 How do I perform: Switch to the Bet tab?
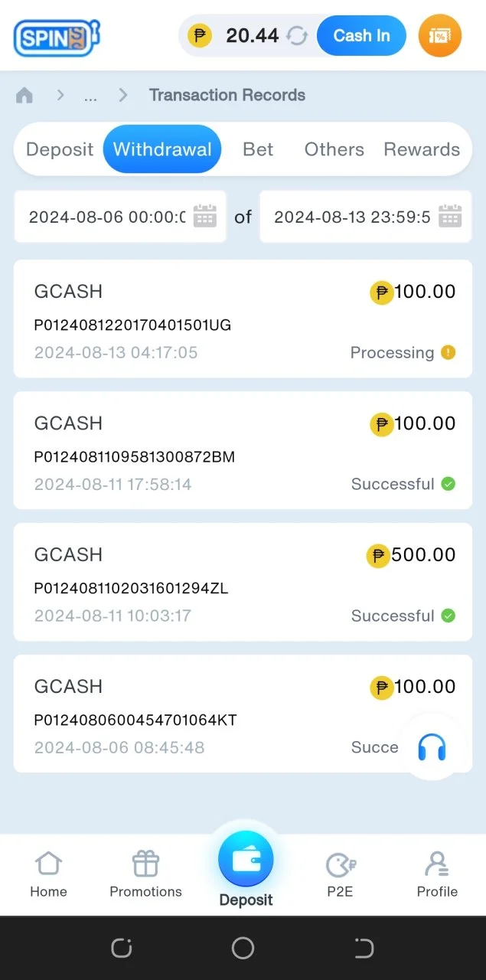coord(258,149)
